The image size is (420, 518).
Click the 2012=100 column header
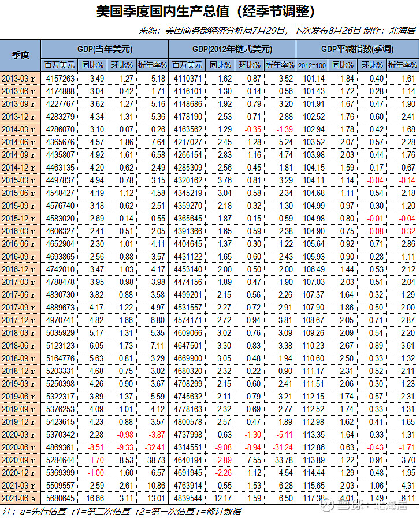coord(312,65)
